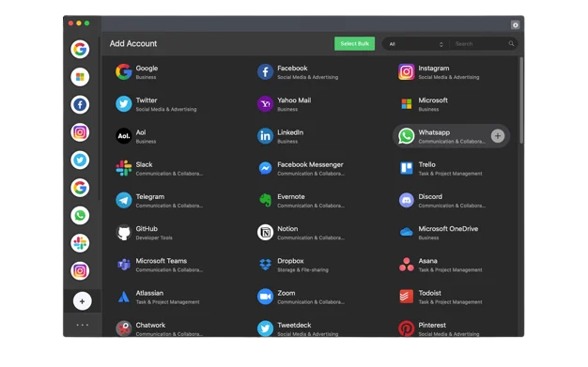Select the Microsoft OneDrive cloud icon
This screenshot has height=367, width=588.
(x=406, y=233)
